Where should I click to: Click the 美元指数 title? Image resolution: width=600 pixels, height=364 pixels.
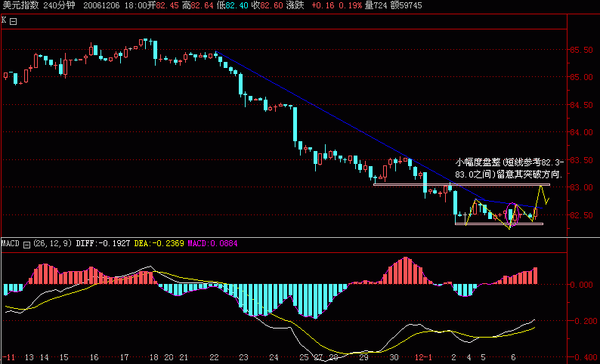click(x=20, y=5)
